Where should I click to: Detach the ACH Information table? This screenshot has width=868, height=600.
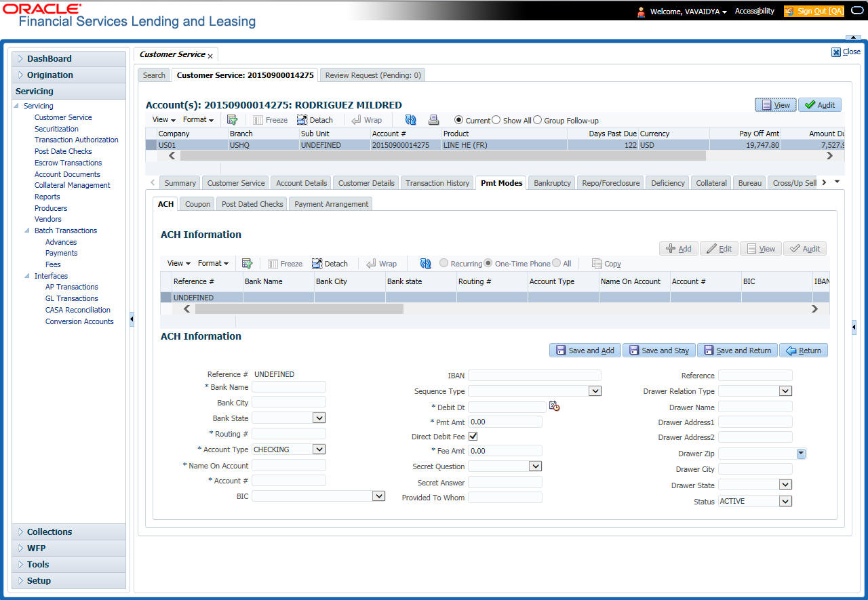pyautogui.click(x=330, y=264)
